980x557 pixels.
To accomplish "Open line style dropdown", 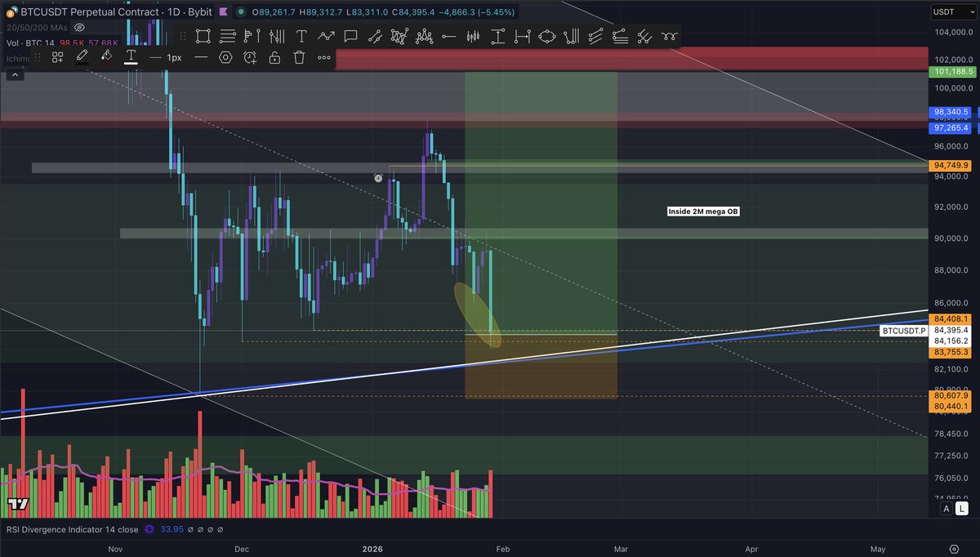I will (201, 57).
